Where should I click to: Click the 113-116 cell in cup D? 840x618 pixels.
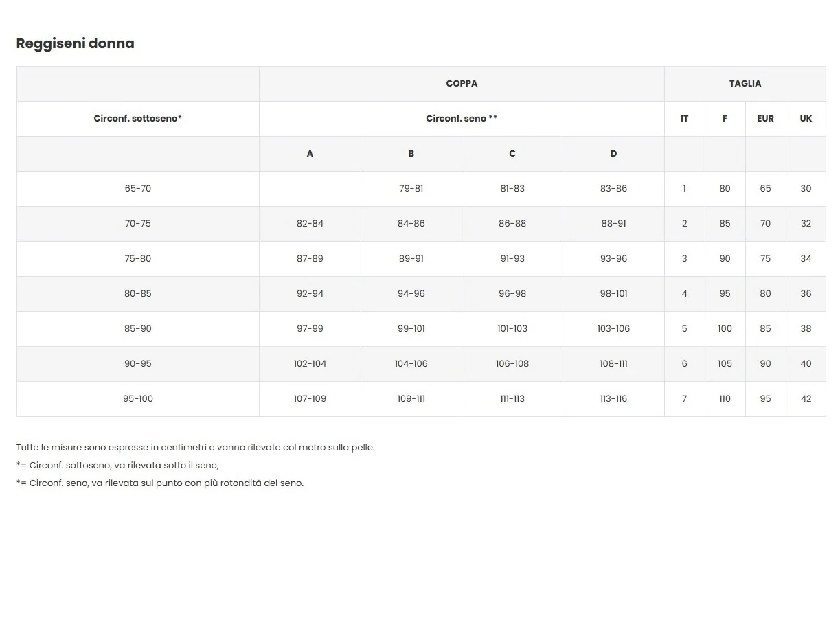point(613,399)
